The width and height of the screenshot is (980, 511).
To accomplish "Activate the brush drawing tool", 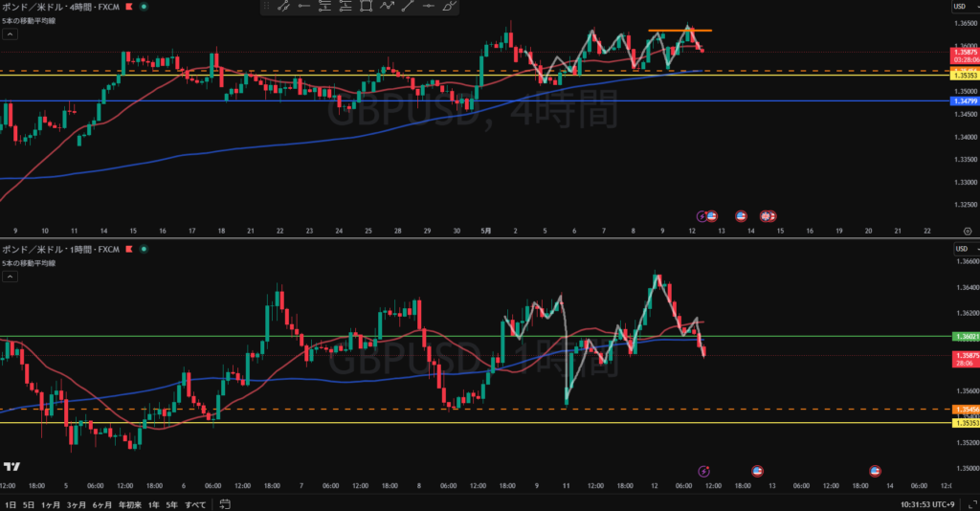I will pyautogui.click(x=449, y=6).
